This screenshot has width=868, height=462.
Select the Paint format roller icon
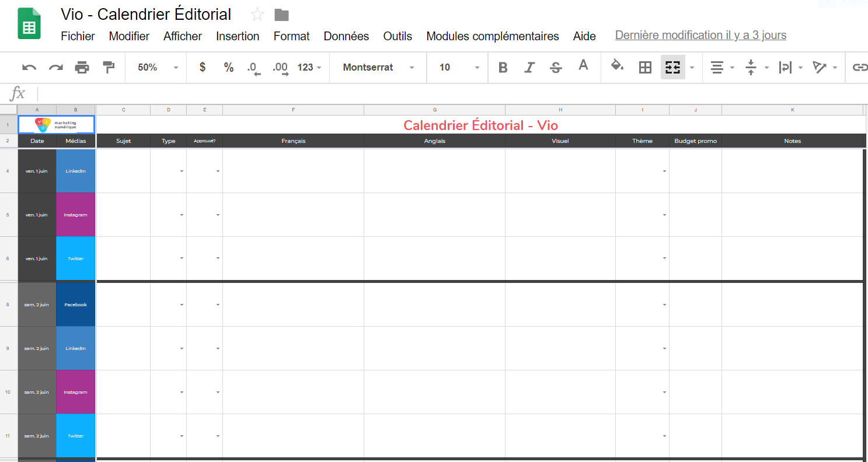[x=109, y=68]
